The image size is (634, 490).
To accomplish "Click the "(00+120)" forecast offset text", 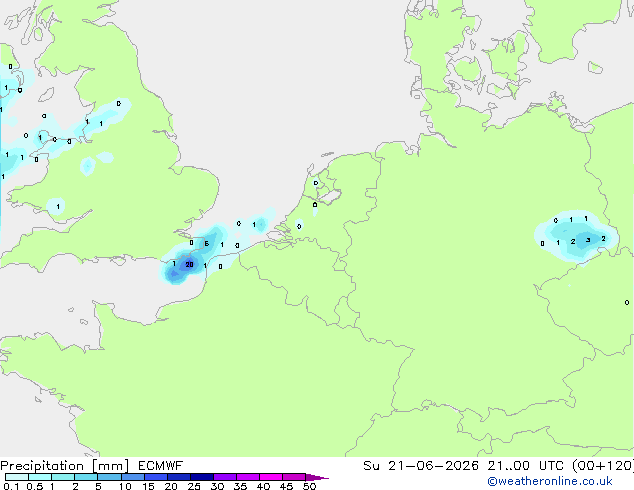I will point(603,466).
